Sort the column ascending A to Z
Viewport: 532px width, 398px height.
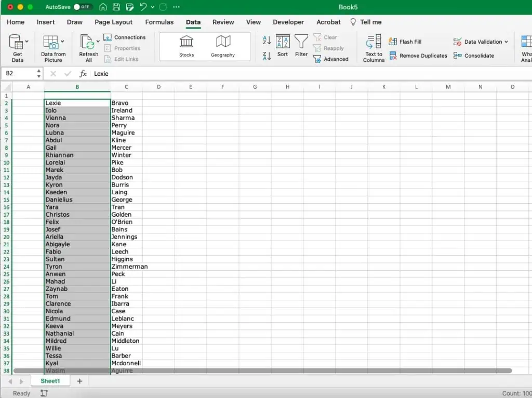point(267,40)
